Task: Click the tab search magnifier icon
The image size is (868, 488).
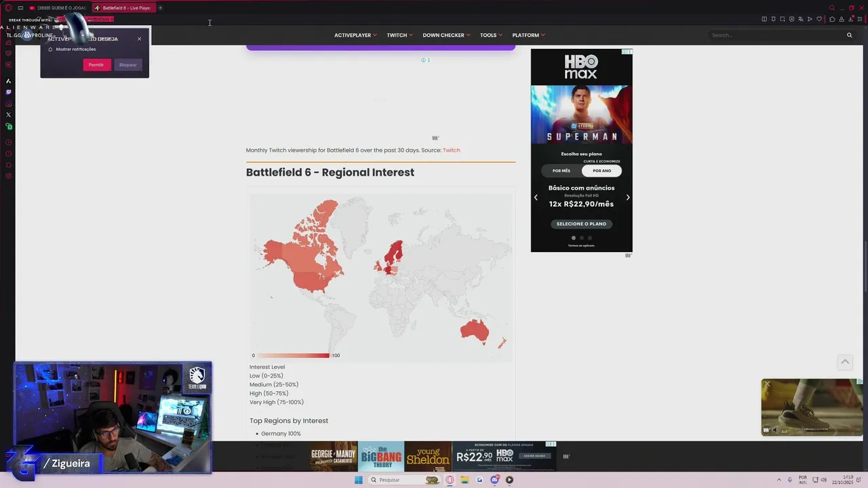Action: [x=832, y=7]
